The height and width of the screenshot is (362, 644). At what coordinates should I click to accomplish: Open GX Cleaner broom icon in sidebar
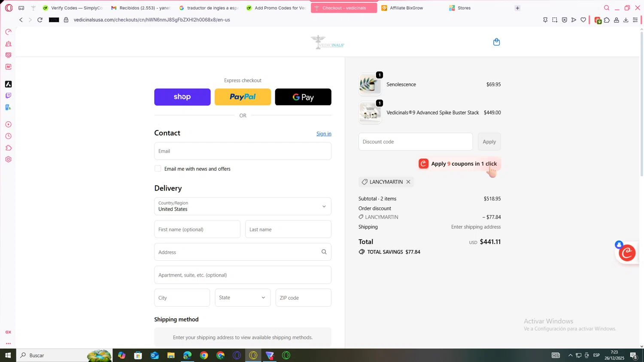coord(8,44)
